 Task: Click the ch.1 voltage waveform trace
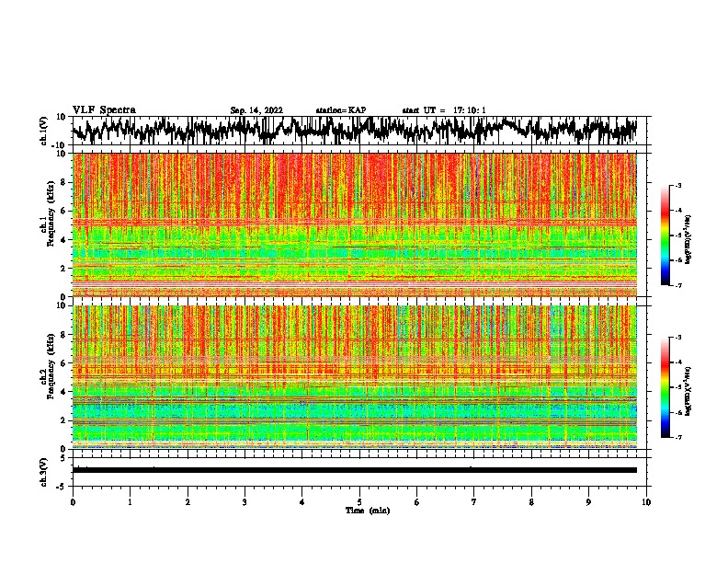(x=355, y=131)
